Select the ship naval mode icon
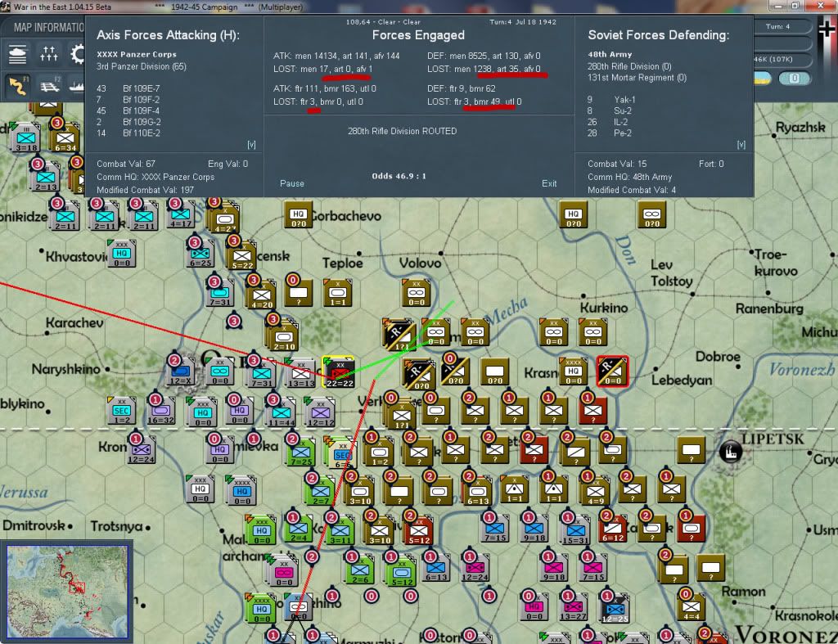This screenshot has width=838, height=644. coord(76,86)
